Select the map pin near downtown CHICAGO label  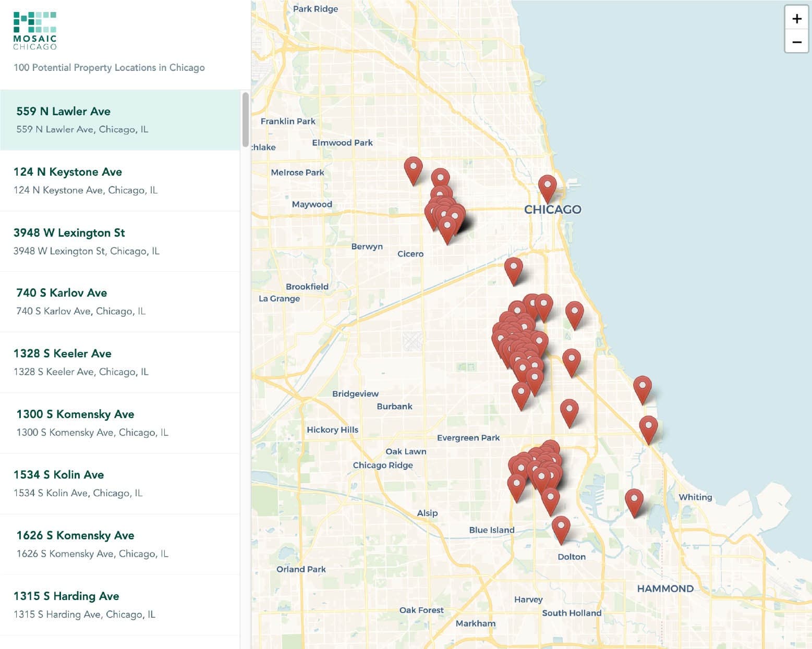pos(547,189)
